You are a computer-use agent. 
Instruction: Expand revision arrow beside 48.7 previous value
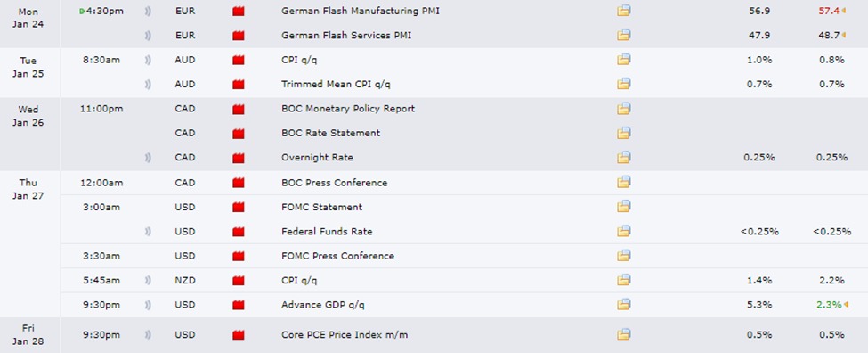(844, 36)
